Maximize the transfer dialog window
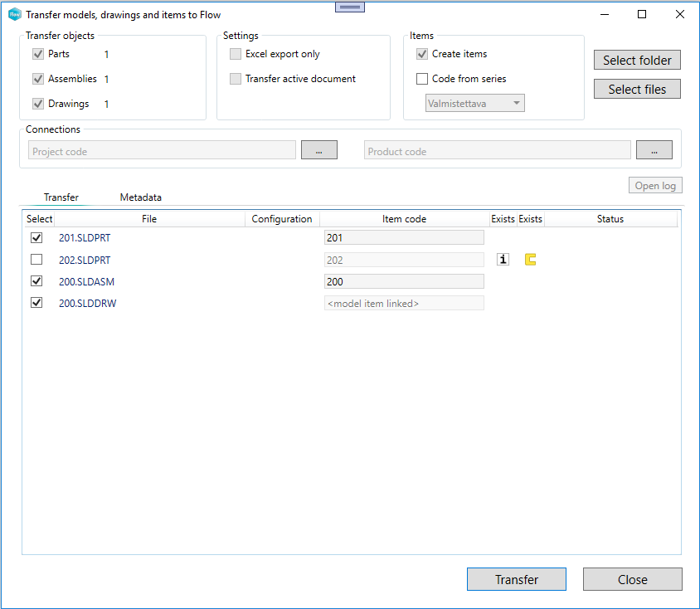The image size is (700, 609). click(x=642, y=15)
